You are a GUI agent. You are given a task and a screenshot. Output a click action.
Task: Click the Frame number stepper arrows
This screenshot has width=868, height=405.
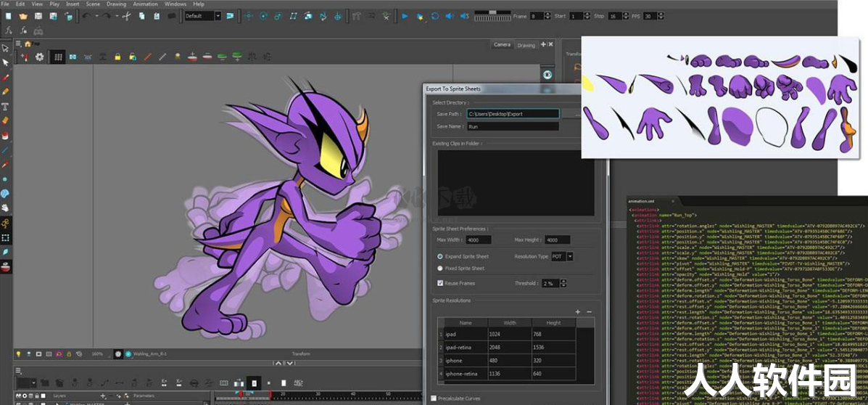[x=549, y=16]
